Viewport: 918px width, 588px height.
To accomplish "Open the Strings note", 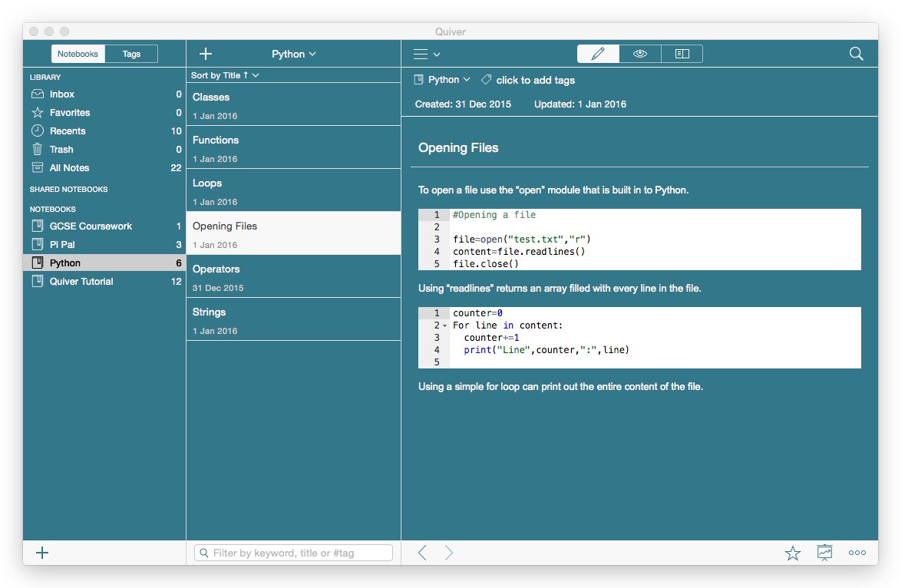I will [293, 319].
